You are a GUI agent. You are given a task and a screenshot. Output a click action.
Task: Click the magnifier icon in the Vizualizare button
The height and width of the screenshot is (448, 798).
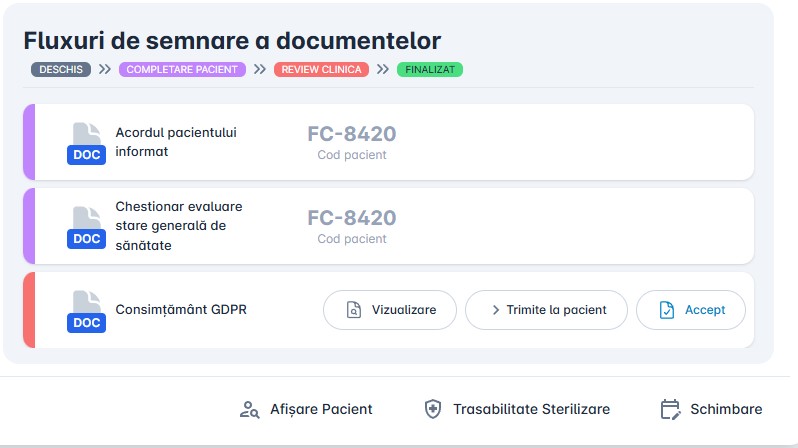pos(353,310)
